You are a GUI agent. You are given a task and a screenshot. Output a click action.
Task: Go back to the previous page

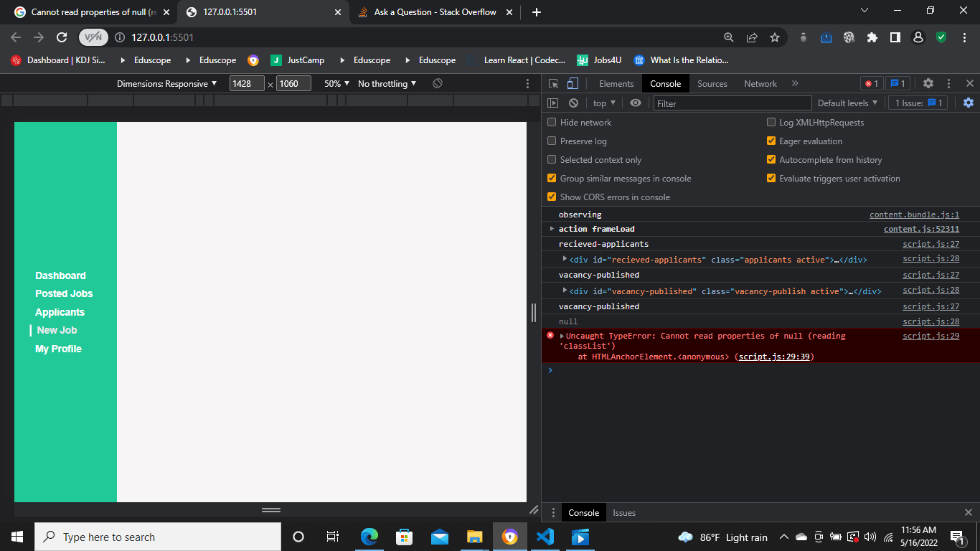(x=16, y=37)
